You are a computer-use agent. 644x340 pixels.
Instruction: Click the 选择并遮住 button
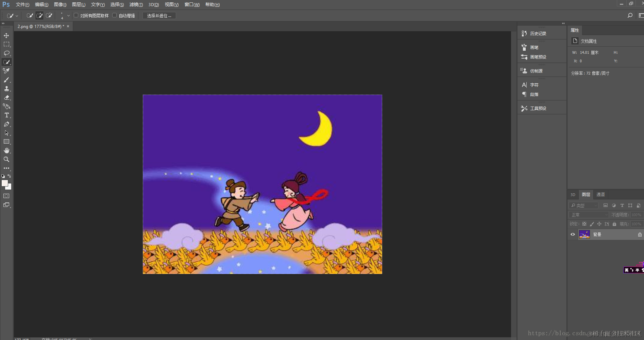(x=159, y=16)
